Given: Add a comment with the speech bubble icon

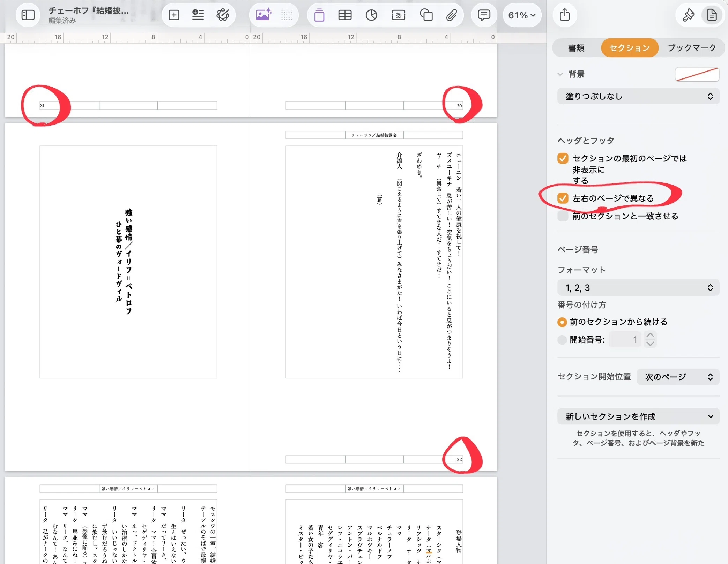Looking at the screenshot, I should pos(484,15).
